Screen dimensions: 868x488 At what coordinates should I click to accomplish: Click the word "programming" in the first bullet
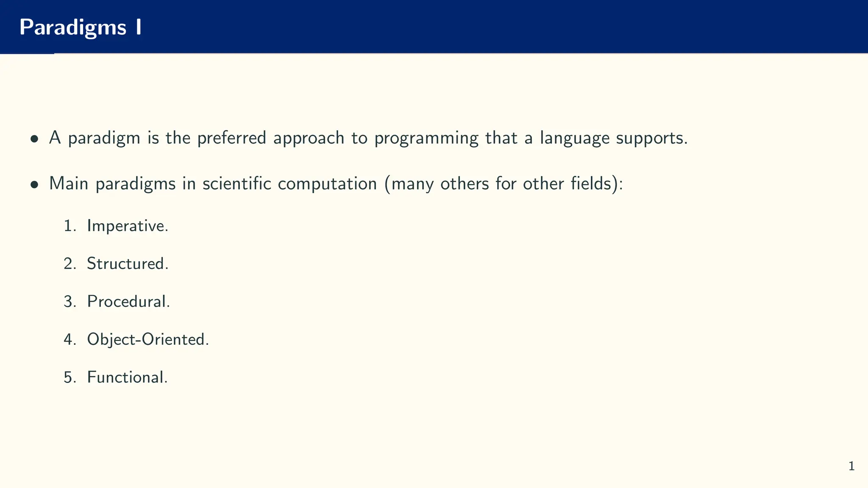[426, 139]
